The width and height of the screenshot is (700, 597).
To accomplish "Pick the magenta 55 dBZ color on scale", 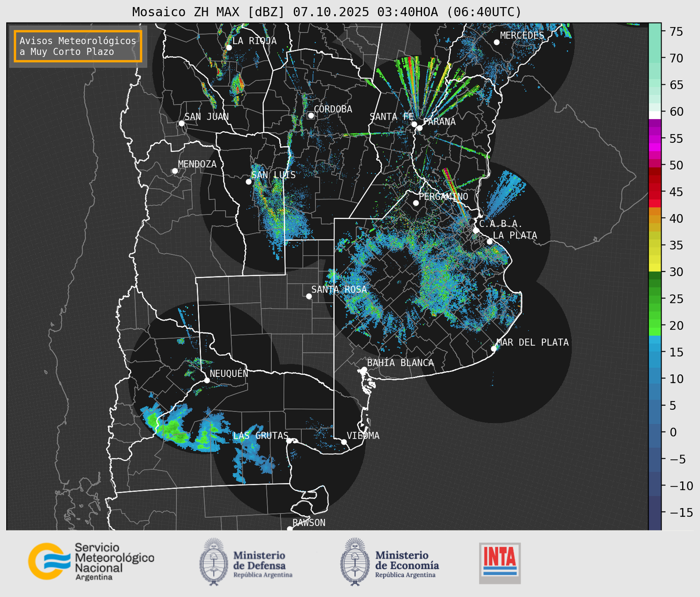I will tap(654, 139).
